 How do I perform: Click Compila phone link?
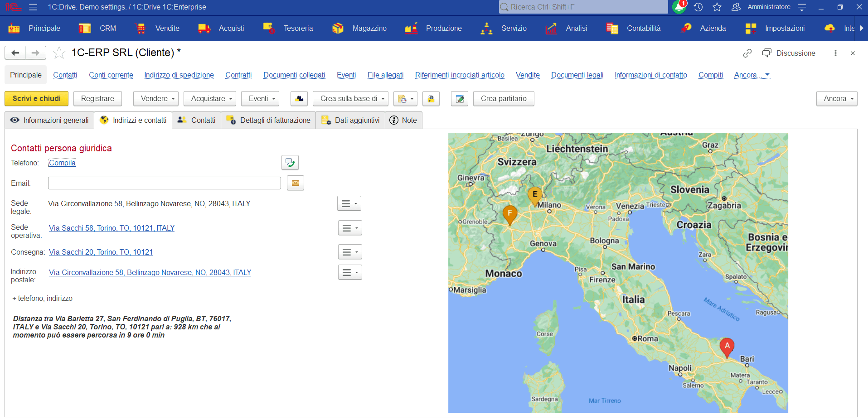tap(63, 163)
